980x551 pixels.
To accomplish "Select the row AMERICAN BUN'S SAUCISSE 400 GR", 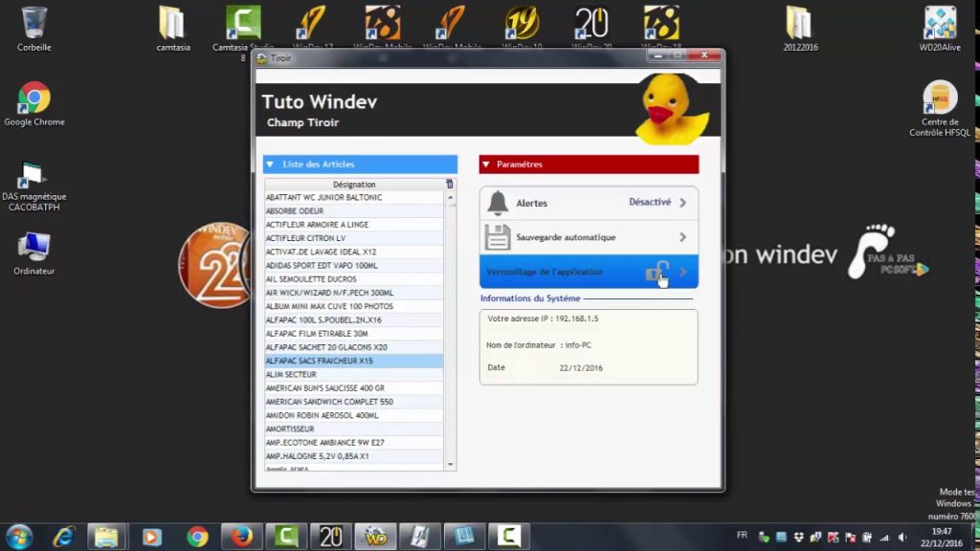I will coord(354,388).
